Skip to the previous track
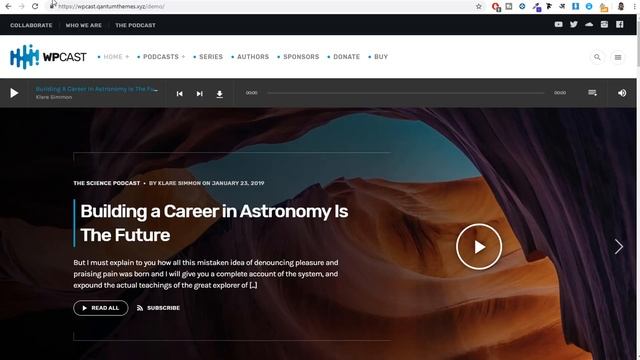The height and width of the screenshot is (360, 640). point(180,93)
